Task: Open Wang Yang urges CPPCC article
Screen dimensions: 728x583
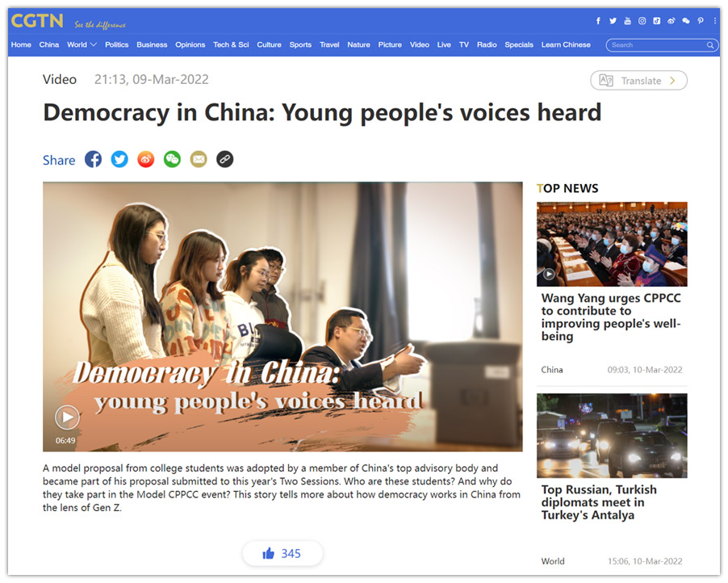Action: click(x=611, y=317)
